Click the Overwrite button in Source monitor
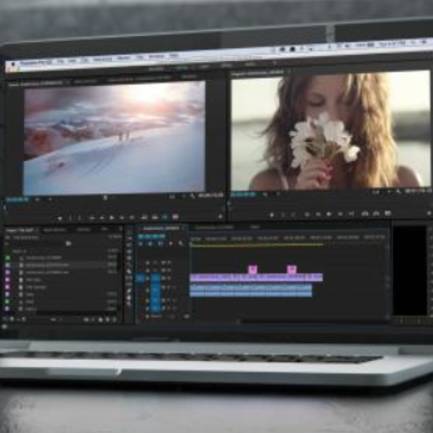Screen dimensions: 433x433 click(155, 218)
